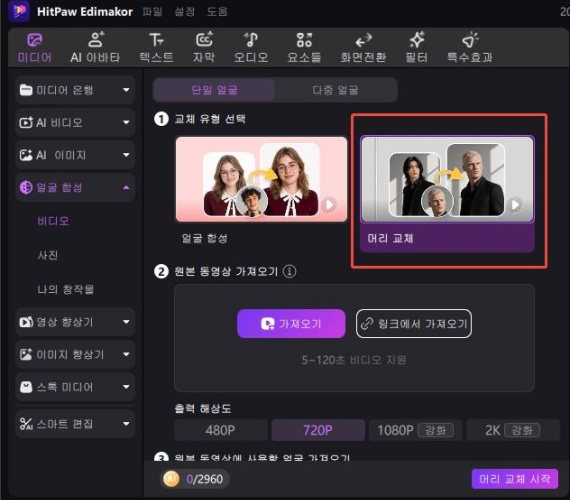Open the 미디어 toolbar section
The height and width of the screenshot is (500, 570).
[x=35, y=47]
